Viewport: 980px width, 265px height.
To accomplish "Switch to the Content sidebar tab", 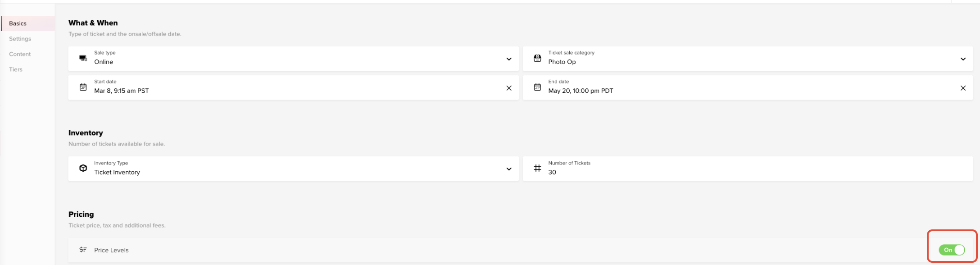I will [x=20, y=54].
